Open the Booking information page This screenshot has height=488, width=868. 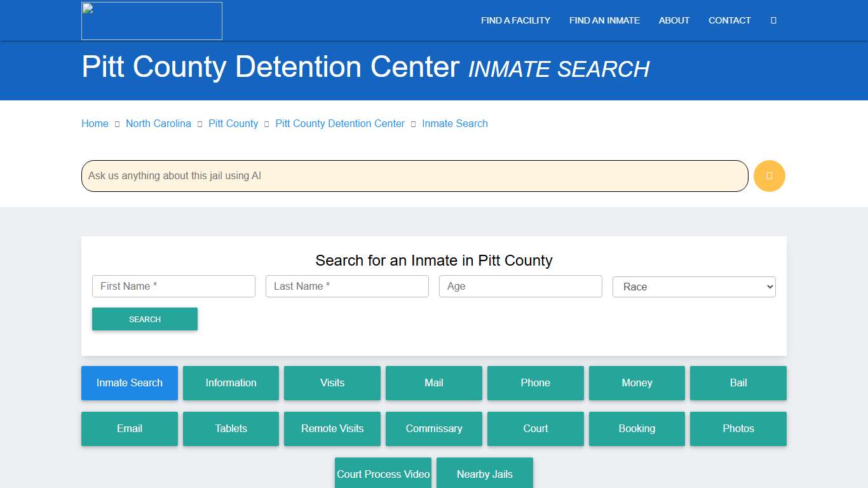[x=637, y=429]
